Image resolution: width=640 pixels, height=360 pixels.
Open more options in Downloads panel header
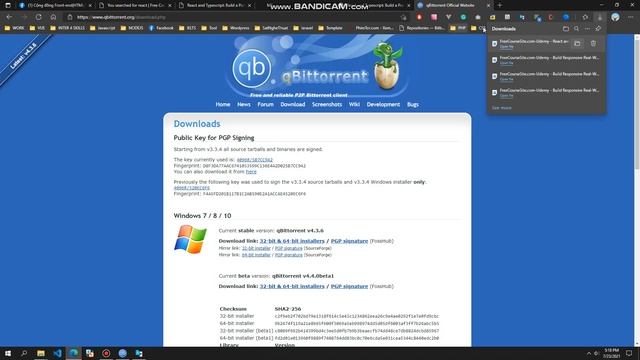tap(587, 29)
